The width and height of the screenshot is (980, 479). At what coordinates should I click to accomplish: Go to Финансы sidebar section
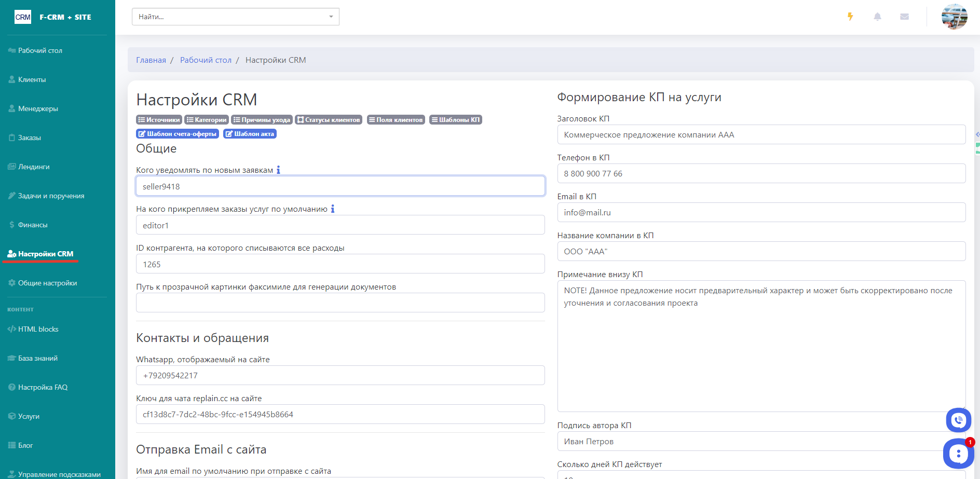(x=33, y=225)
